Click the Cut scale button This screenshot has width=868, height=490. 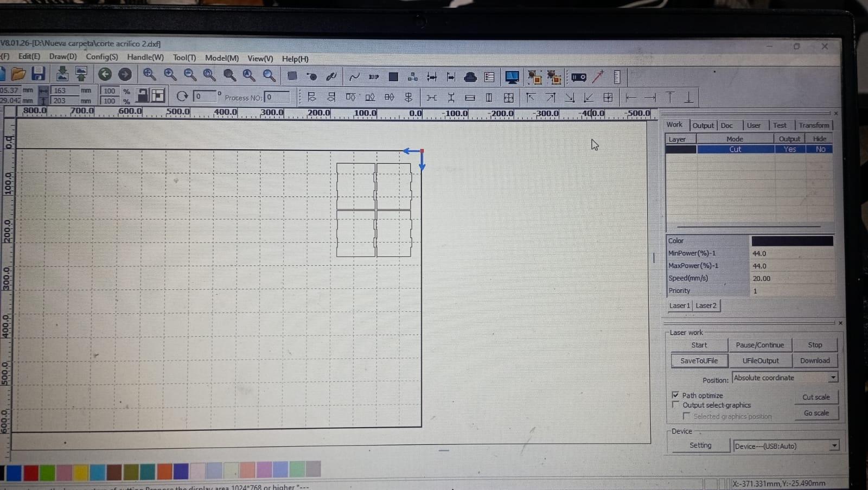pos(816,397)
